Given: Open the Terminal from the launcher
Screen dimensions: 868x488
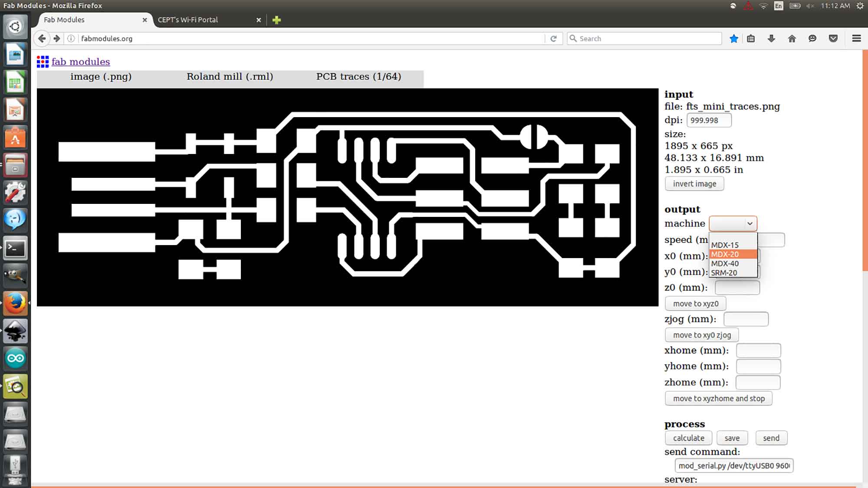Looking at the screenshot, I should point(15,248).
